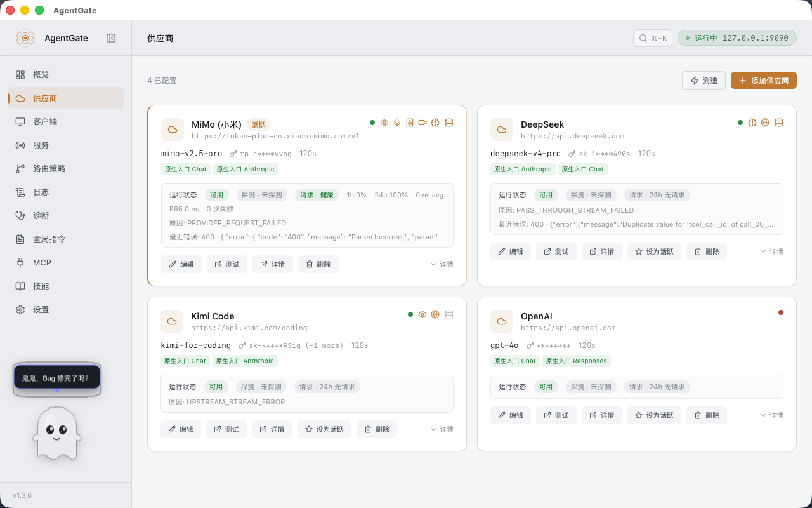Go to 客户端 section

65,121
